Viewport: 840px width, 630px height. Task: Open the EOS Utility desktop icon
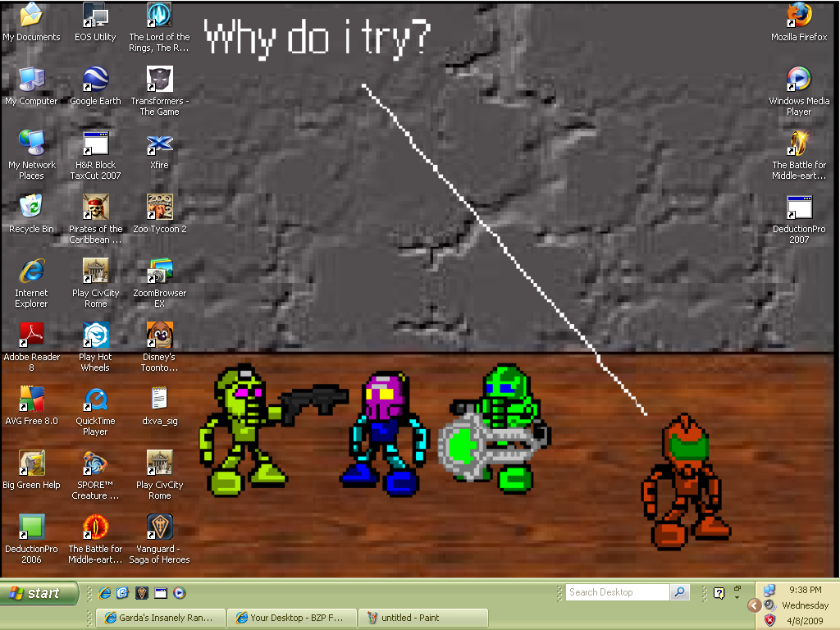click(94, 12)
